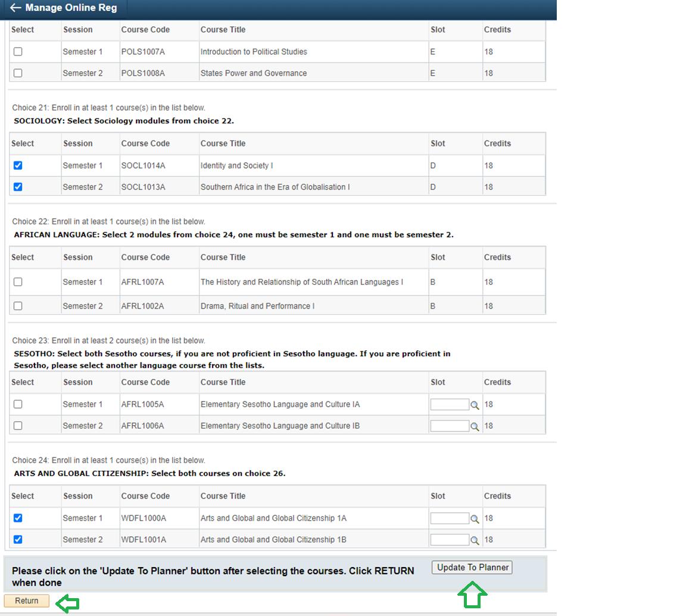Deselect Arts and Global Citizenship 1B checkbox
Image resolution: width=686 pixels, height=616 pixels.
pos(18,539)
